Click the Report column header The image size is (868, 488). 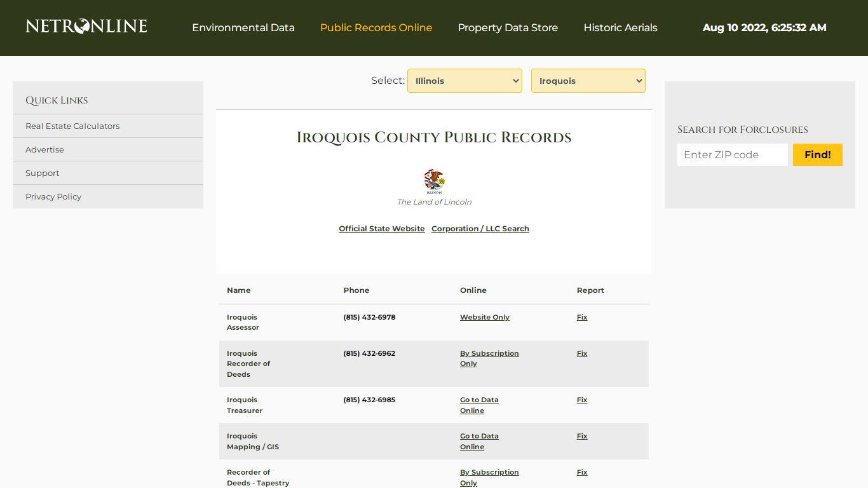(590, 290)
